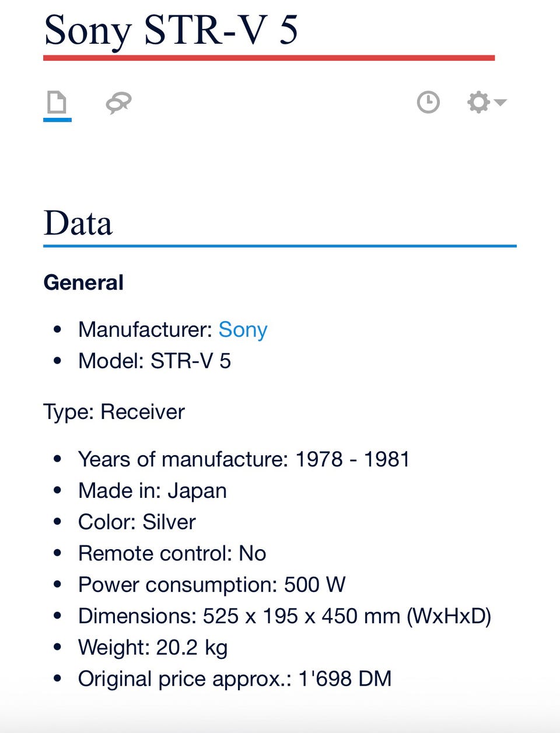Screen dimensions: 560x733
Task: Click the Original price approx. entry
Action: [x=235, y=679]
